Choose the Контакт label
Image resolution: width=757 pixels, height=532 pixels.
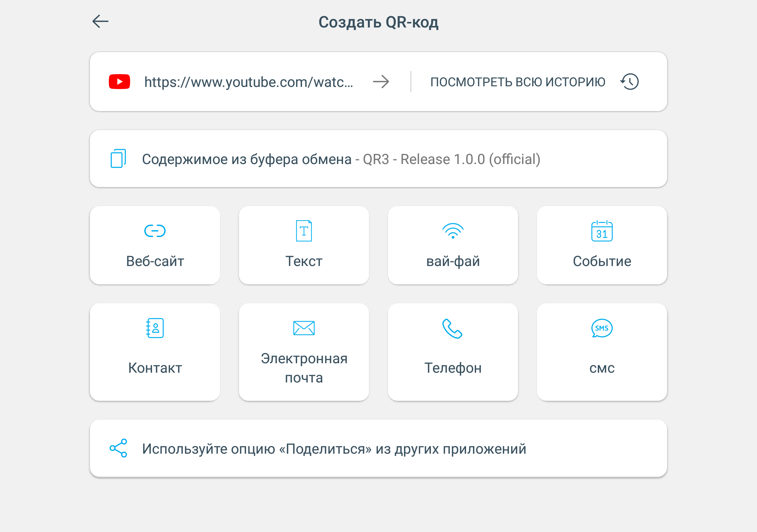coord(155,368)
